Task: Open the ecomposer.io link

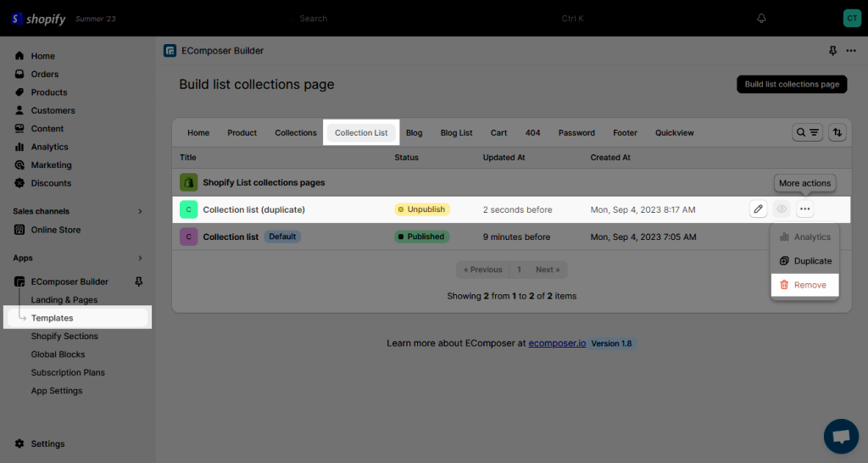Action: point(557,343)
